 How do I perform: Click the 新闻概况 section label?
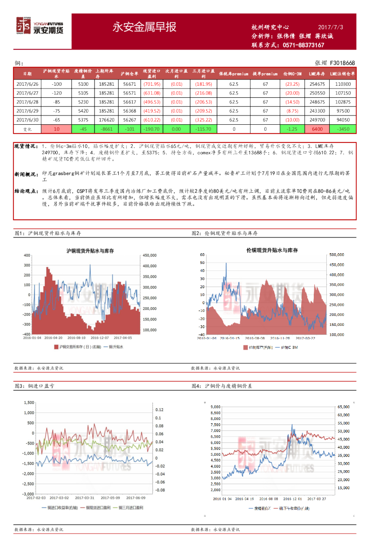click(x=27, y=174)
